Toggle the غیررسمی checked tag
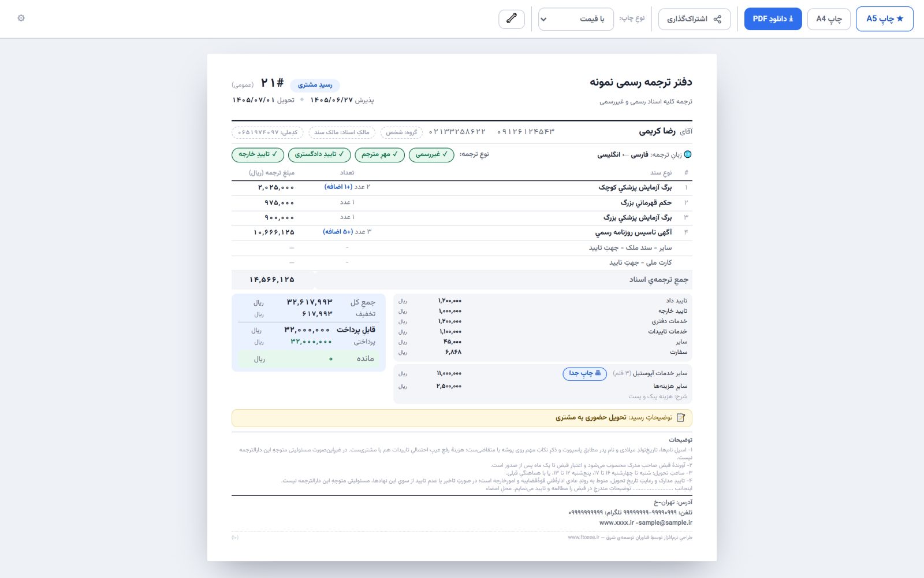The height and width of the screenshot is (578, 924). pos(431,154)
